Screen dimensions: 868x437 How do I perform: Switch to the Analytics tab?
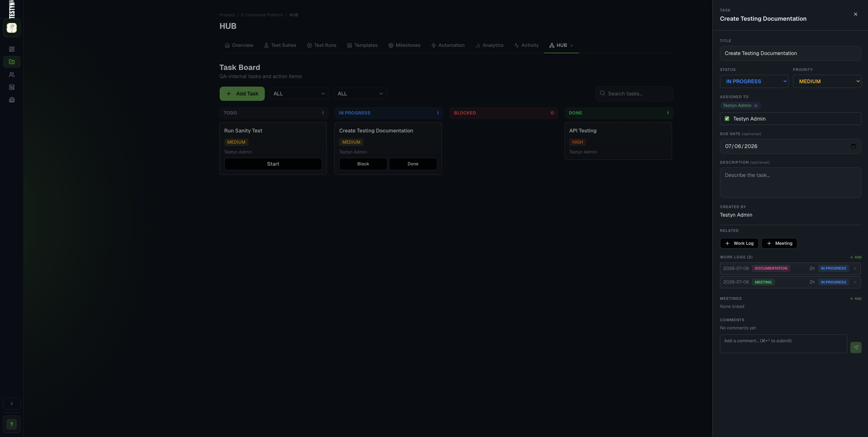tap(489, 45)
